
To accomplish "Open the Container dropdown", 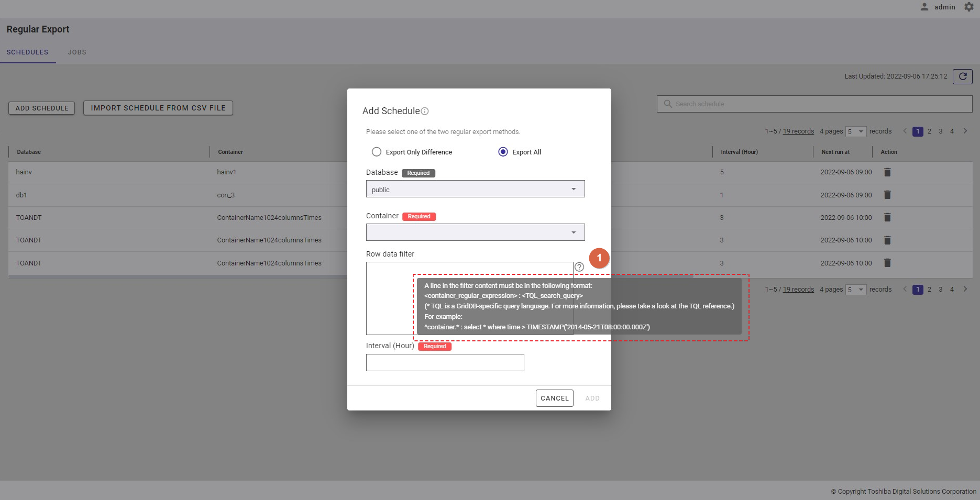I will coord(475,232).
